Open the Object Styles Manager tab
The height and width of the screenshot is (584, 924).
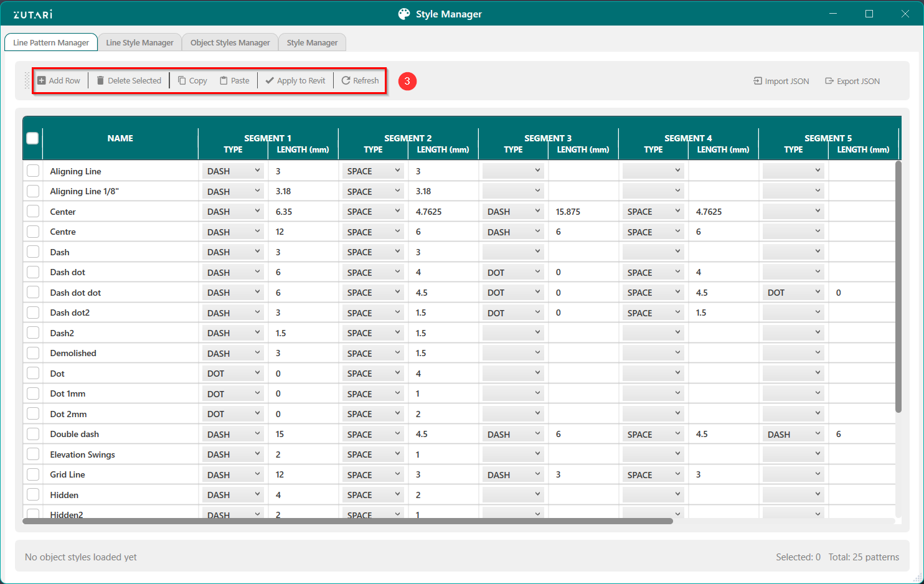(230, 43)
